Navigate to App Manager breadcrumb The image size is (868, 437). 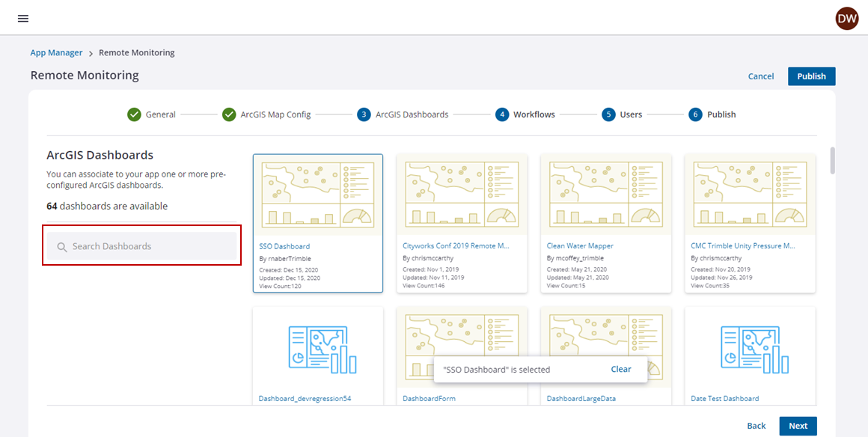tap(56, 53)
